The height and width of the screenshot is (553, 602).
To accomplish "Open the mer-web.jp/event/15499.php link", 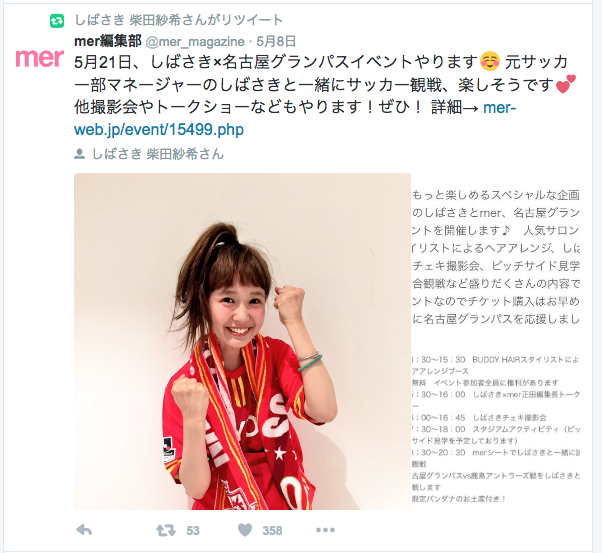I will pos(295,118).
